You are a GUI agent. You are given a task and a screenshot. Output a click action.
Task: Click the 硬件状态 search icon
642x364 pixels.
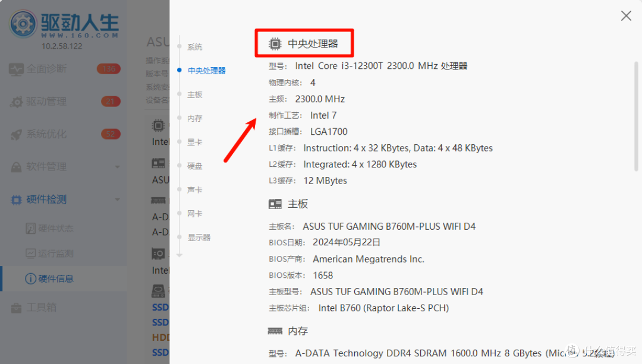[31, 229]
